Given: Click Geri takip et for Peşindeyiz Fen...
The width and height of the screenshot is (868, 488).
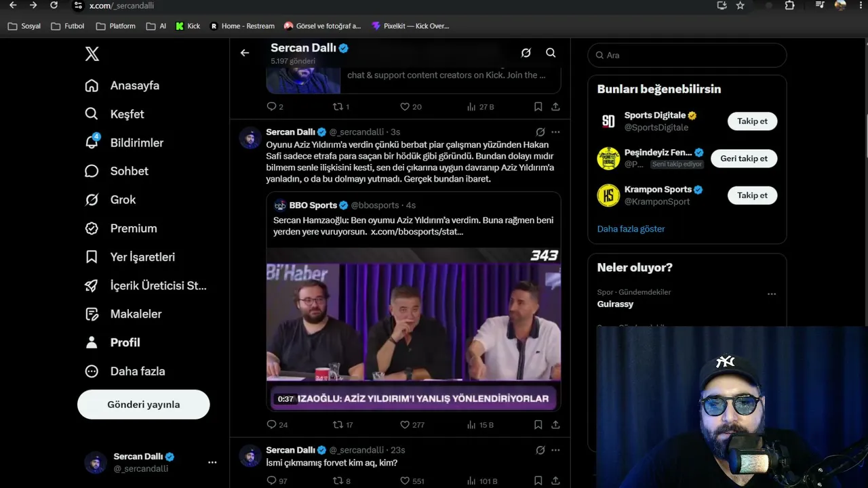Looking at the screenshot, I should 744,159.
